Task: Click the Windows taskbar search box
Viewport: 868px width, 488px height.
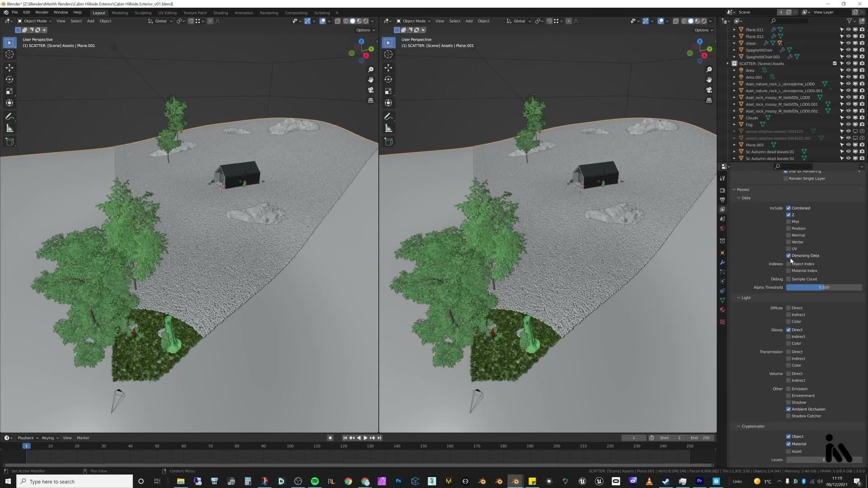Action: click(75, 481)
